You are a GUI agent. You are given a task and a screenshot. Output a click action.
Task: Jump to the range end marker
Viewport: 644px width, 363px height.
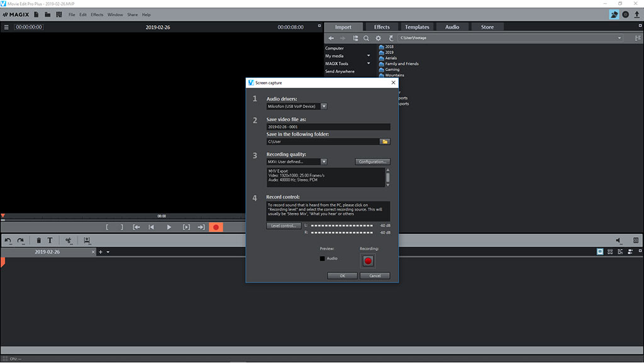point(201,227)
